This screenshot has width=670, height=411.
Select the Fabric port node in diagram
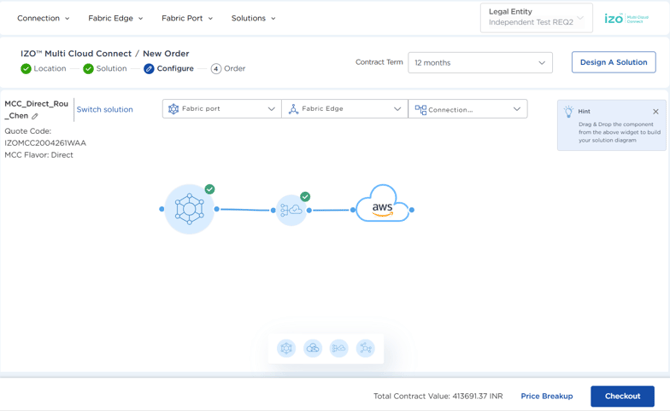(x=189, y=209)
